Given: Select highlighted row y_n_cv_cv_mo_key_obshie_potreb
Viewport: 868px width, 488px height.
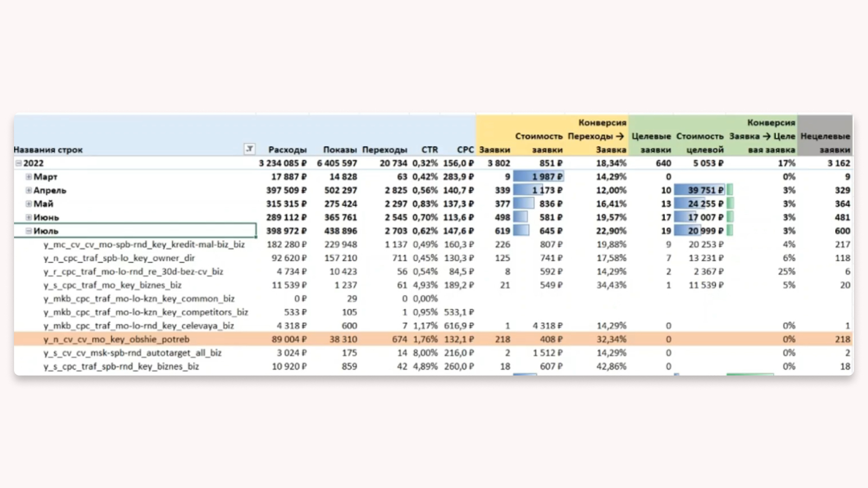Looking at the screenshot, I should tap(433, 339).
